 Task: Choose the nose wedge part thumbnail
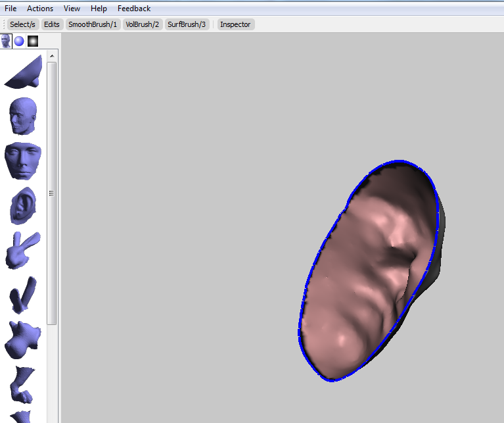click(24, 72)
